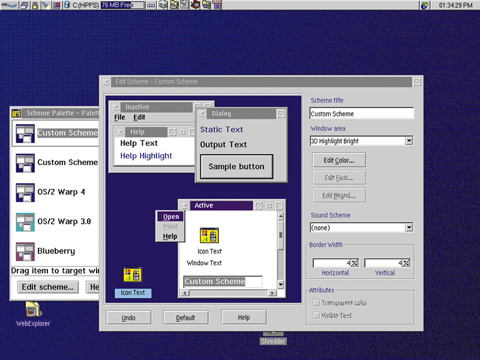Screen dimensions: 480x360
Task: Select the highlighted Custom Scheme icon
Action: click(x=25, y=133)
